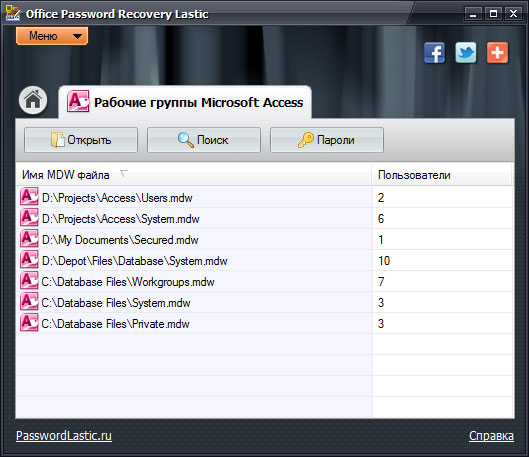Viewport: 529px width, 457px height.
Task: Click user count 7 for Workgroups.mdw
Action: pos(381,282)
